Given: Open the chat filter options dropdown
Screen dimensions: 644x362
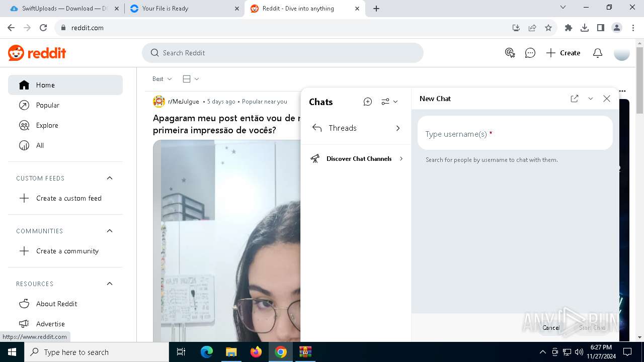Looking at the screenshot, I should pyautogui.click(x=389, y=102).
